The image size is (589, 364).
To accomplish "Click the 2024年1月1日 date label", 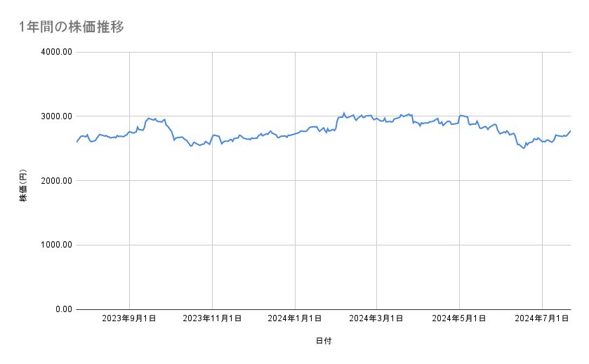I will (x=295, y=319).
